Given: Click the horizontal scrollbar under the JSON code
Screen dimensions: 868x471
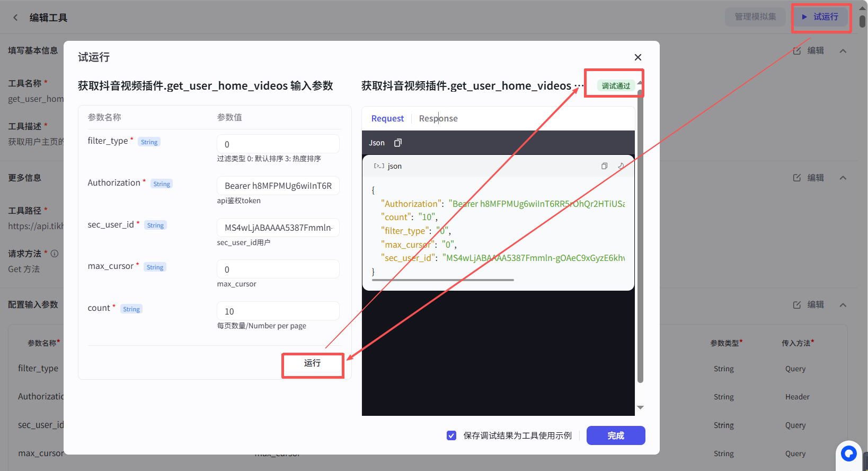Looking at the screenshot, I should [443, 280].
